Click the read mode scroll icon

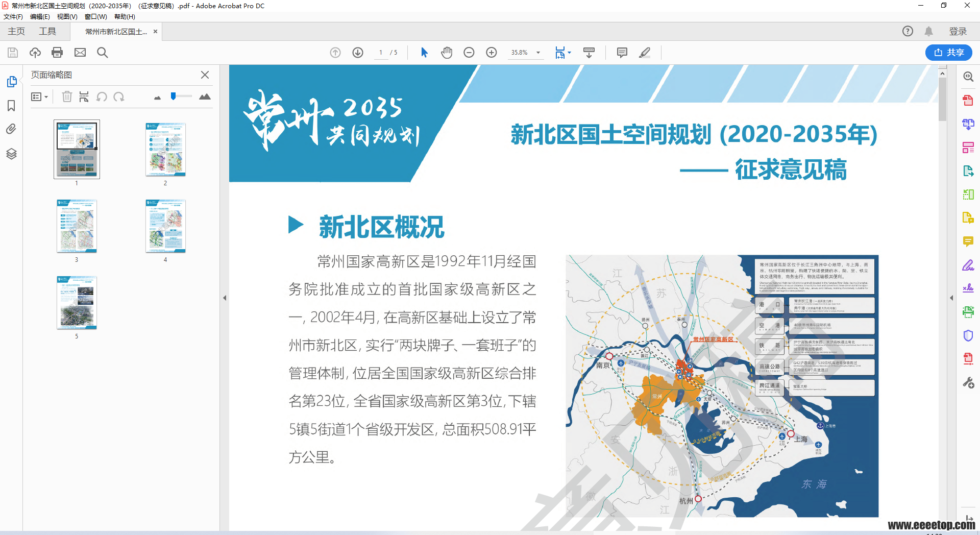tap(589, 53)
